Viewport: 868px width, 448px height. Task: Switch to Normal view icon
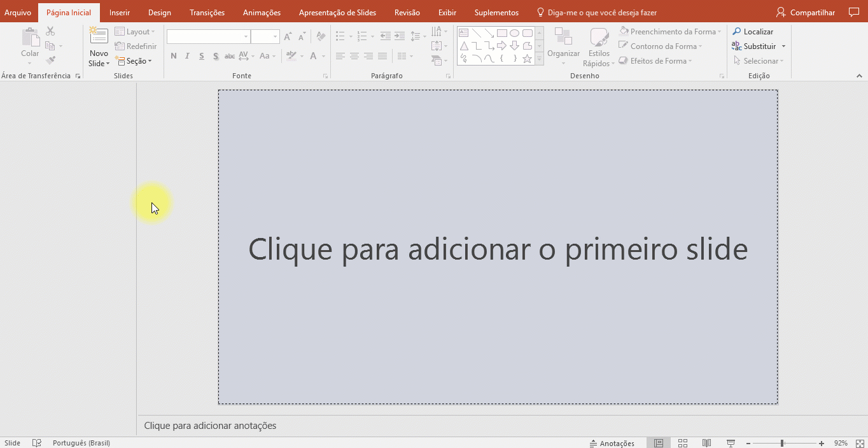pyautogui.click(x=659, y=443)
